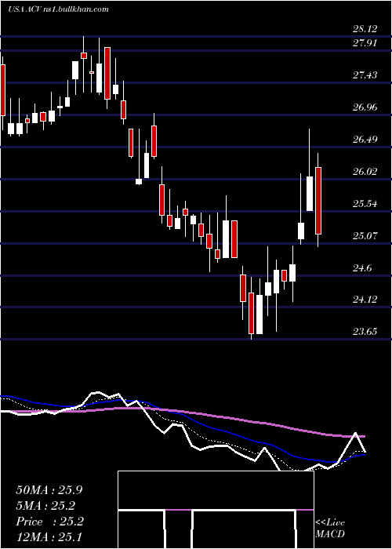Click the 23.65 price level label
The height and width of the screenshot is (549, 392).
pos(365,331)
